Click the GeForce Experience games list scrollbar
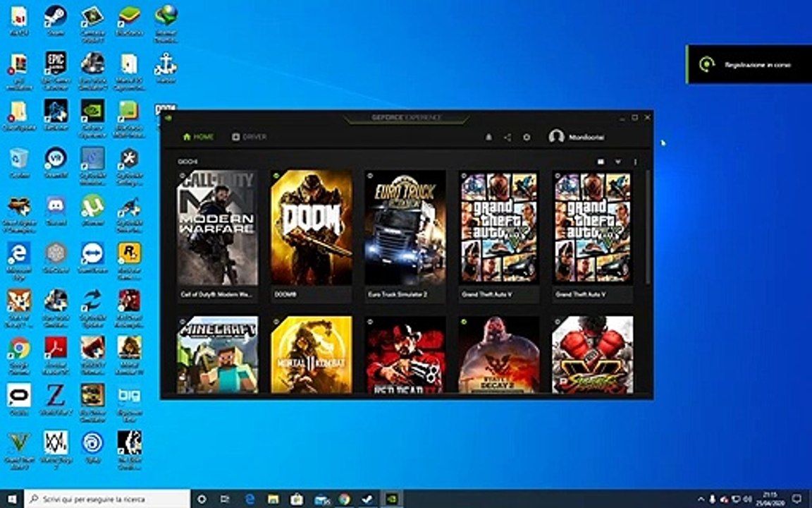812x508 pixels. (647, 226)
